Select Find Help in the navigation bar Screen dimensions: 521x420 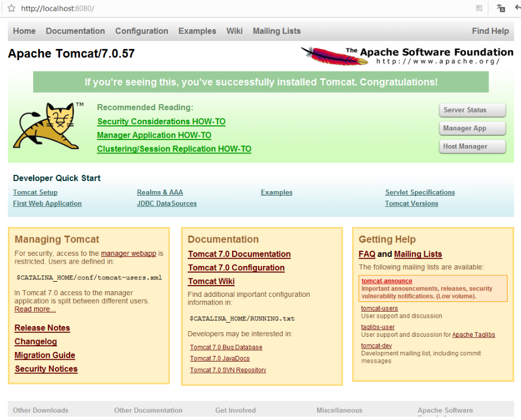click(490, 31)
